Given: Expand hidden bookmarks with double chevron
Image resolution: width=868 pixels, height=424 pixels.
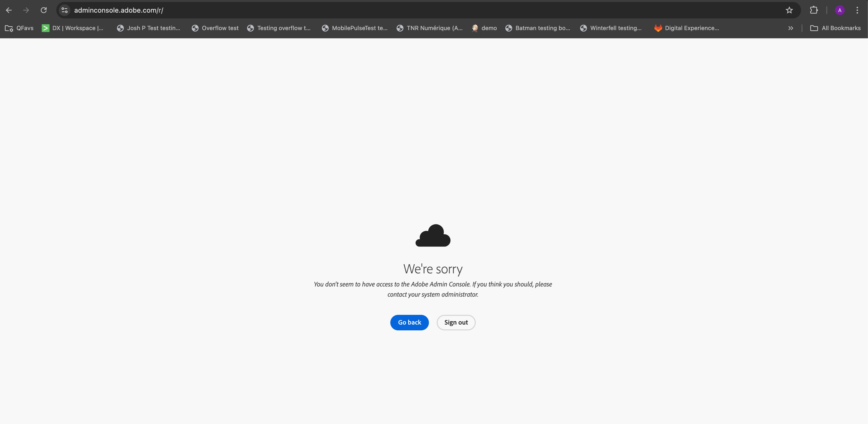Looking at the screenshot, I should (x=791, y=28).
